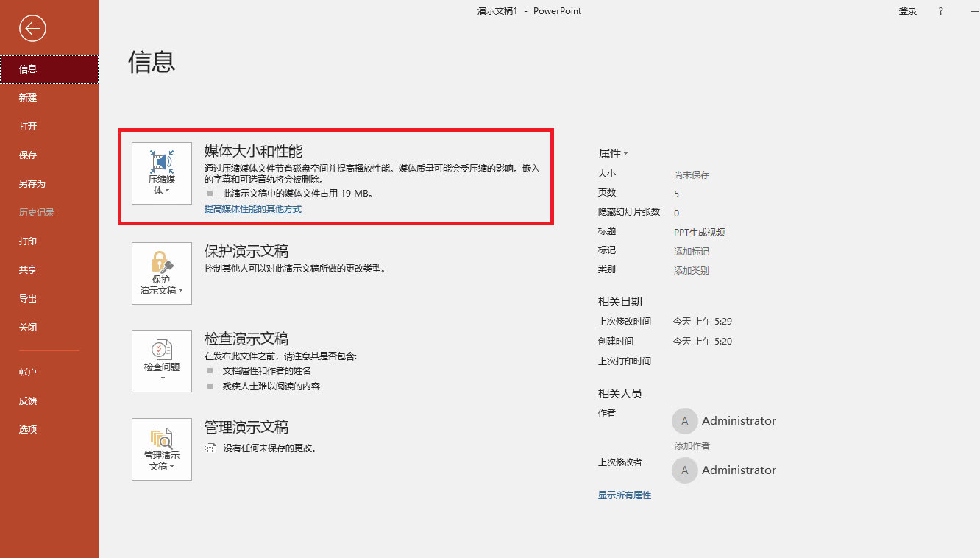Expand the 属性 properties dropdown
The image size is (980, 558).
[x=614, y=154]
